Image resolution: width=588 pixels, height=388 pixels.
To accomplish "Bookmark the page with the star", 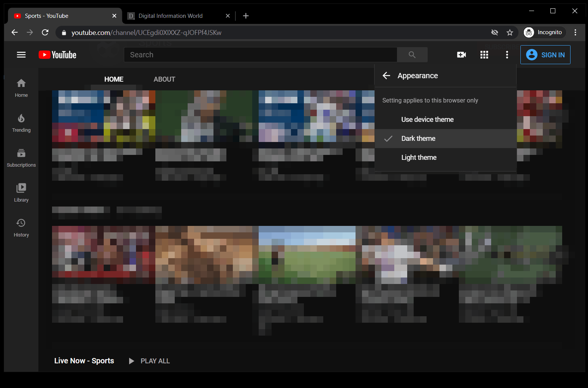I will (x=510, y=32).
